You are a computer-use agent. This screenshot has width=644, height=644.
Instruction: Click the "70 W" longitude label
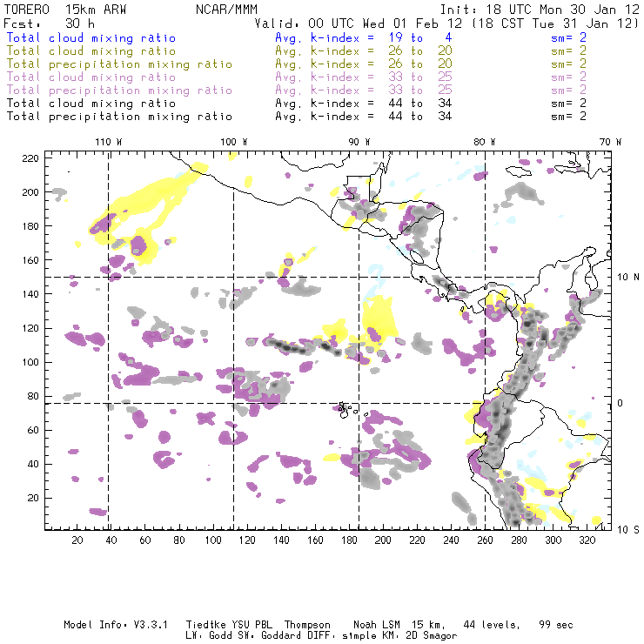[610, 142]
